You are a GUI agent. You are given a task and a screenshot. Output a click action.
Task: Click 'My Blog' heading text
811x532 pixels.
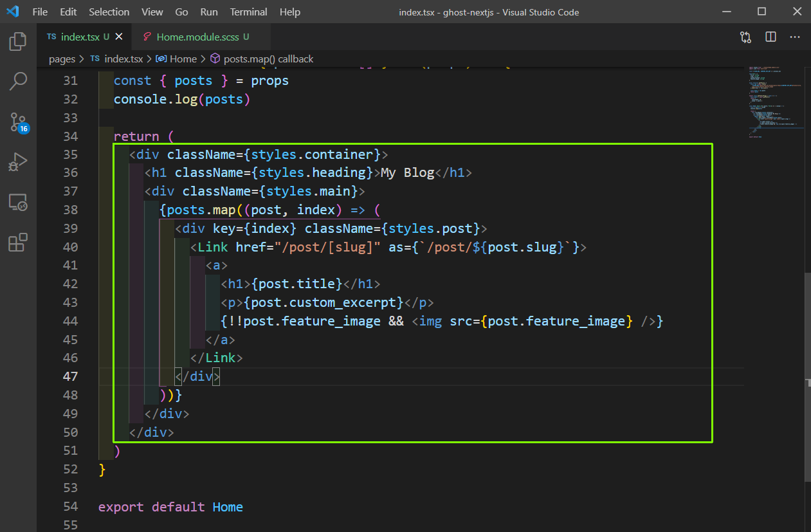pos(408,172)
